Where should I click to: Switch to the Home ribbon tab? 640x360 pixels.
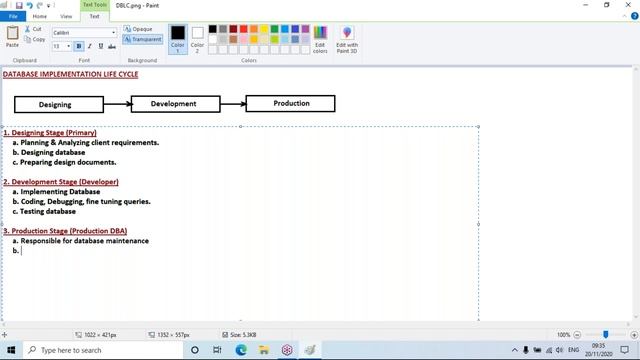click(40, 16)
